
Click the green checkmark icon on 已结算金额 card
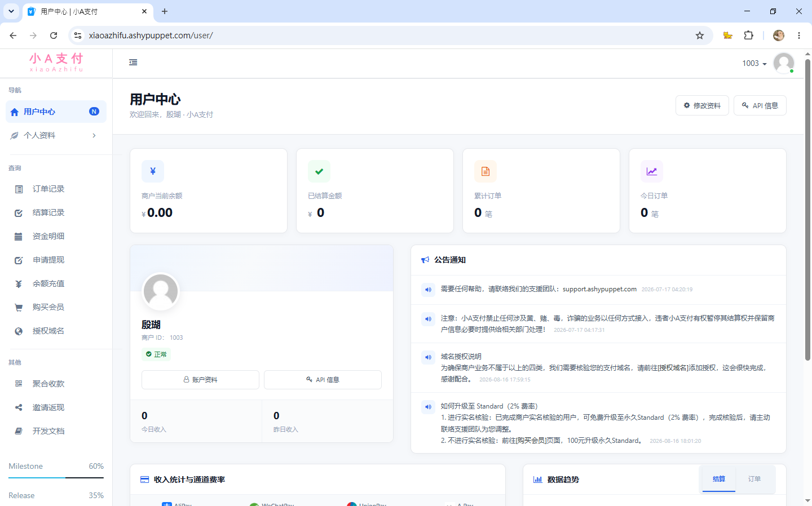click(319, 171)
